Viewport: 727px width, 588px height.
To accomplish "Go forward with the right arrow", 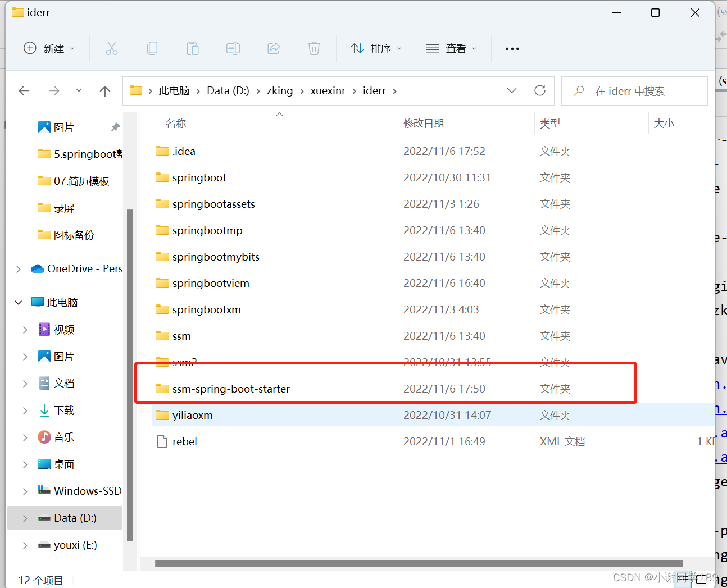I will [x=54, y=91].
